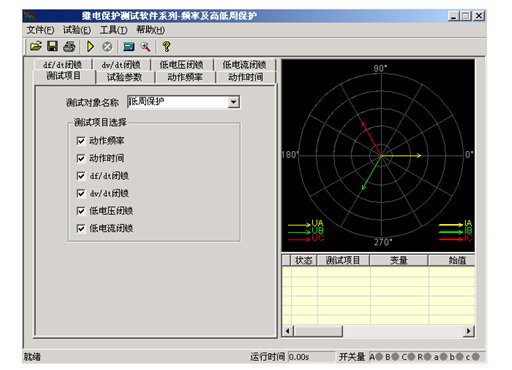Click the print icon in toolbar

[x=69, y=46]
